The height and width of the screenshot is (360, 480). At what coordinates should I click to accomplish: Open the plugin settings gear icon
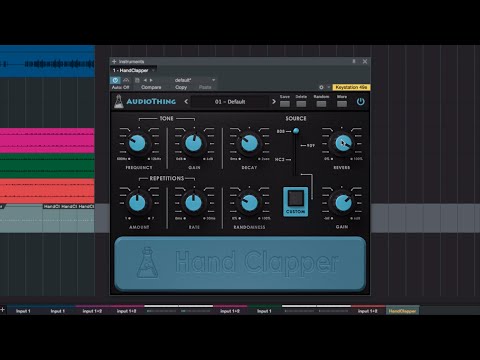point(321,87)
